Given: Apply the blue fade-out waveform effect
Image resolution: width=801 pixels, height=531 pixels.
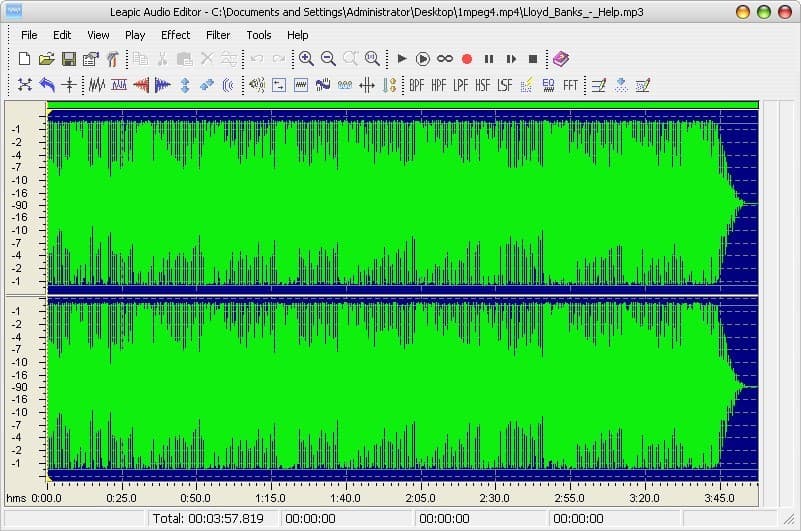Looking at the screenshot, I should tap(163, 85).
